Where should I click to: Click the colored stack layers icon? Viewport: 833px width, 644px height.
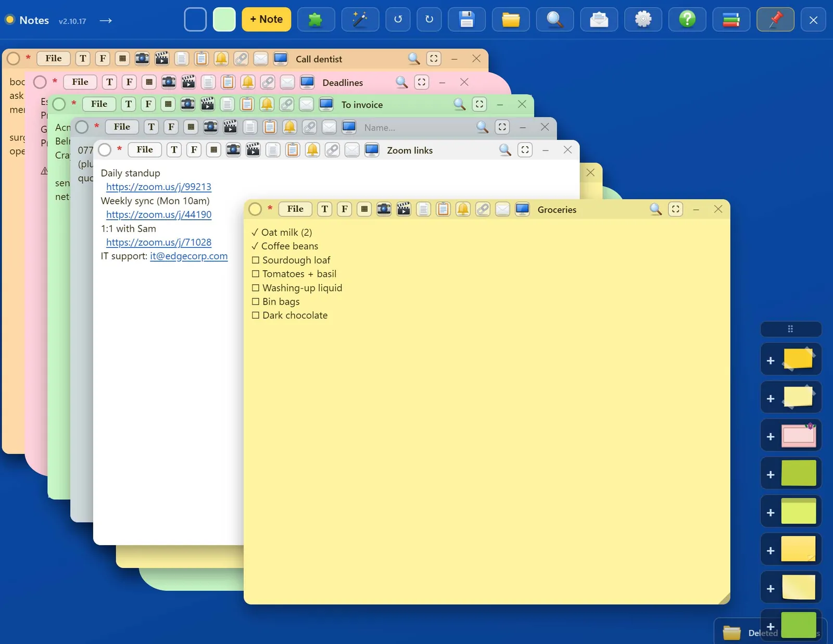731,20
